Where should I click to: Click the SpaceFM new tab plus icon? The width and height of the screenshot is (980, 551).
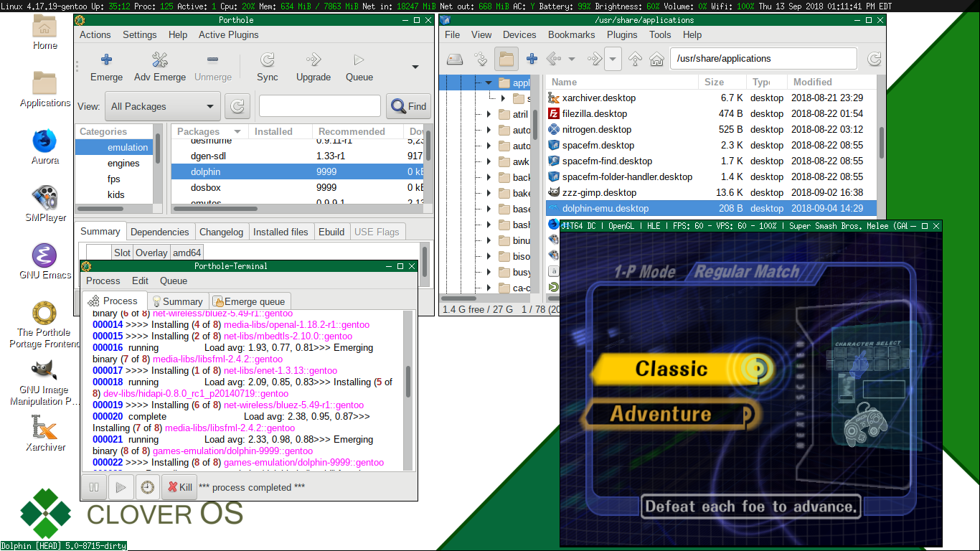532,59
